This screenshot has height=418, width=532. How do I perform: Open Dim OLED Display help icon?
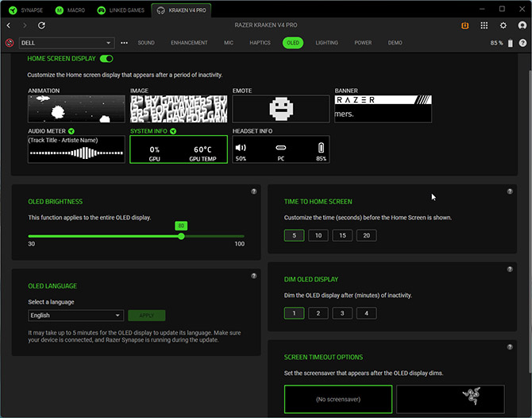[510, 269]
